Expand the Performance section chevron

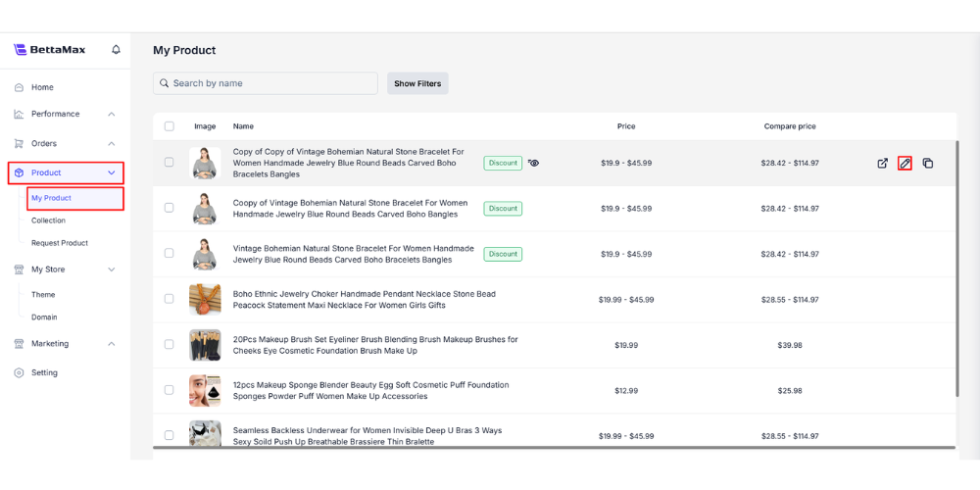[112, 114]
